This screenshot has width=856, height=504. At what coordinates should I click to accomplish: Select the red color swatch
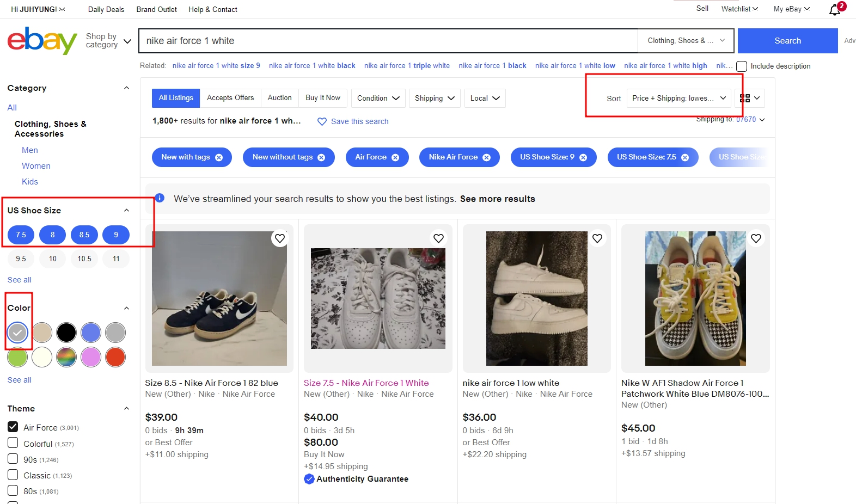[115, 357]
